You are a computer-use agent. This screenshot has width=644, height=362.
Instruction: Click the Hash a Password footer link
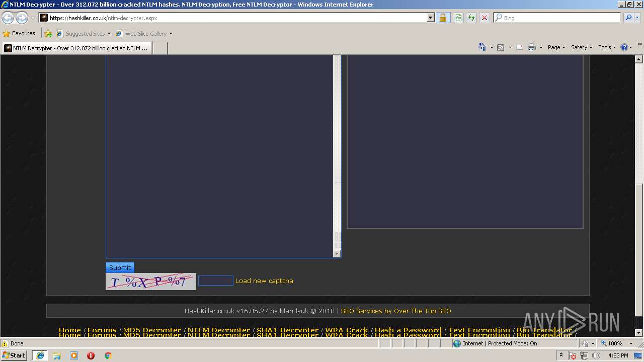408,331
